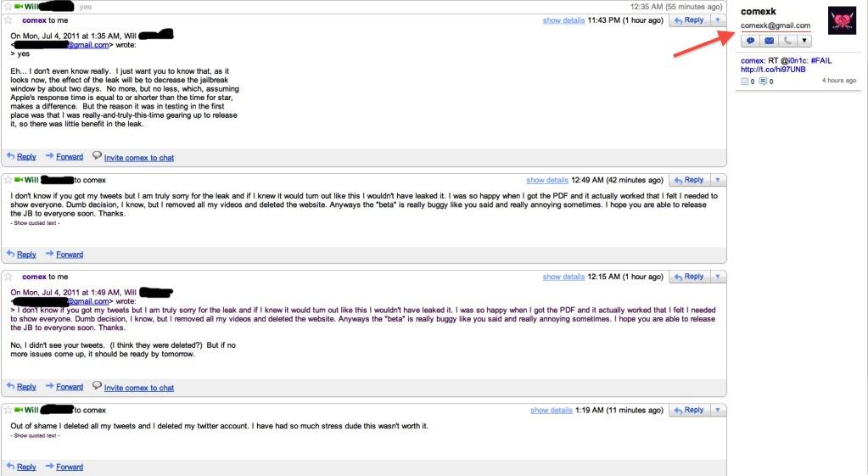
Task: Click phone call icon in contact card
Action: pos(787,41)
